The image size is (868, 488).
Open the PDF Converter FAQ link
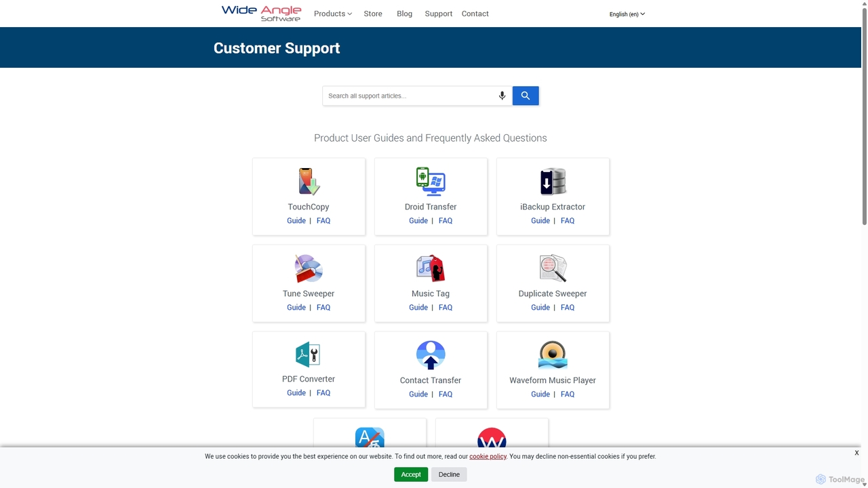pyautogui.click(x=323, y=392)
